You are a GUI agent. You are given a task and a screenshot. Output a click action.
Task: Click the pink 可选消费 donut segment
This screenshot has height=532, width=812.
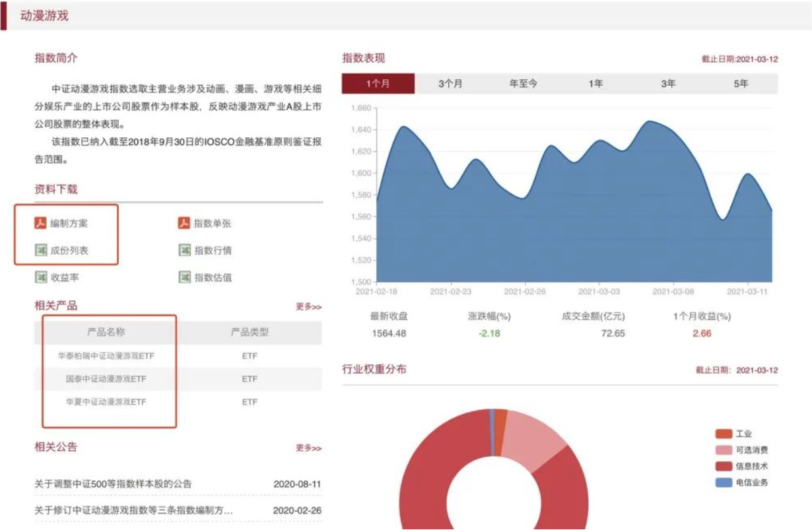(536, 439)
